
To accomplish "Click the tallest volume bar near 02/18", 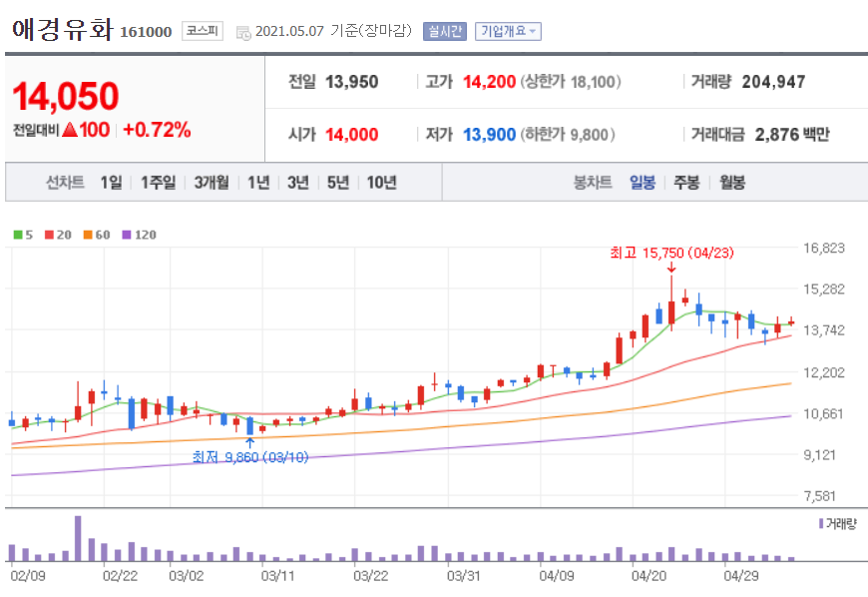I will pyautogui.click(x=78, y=538).
